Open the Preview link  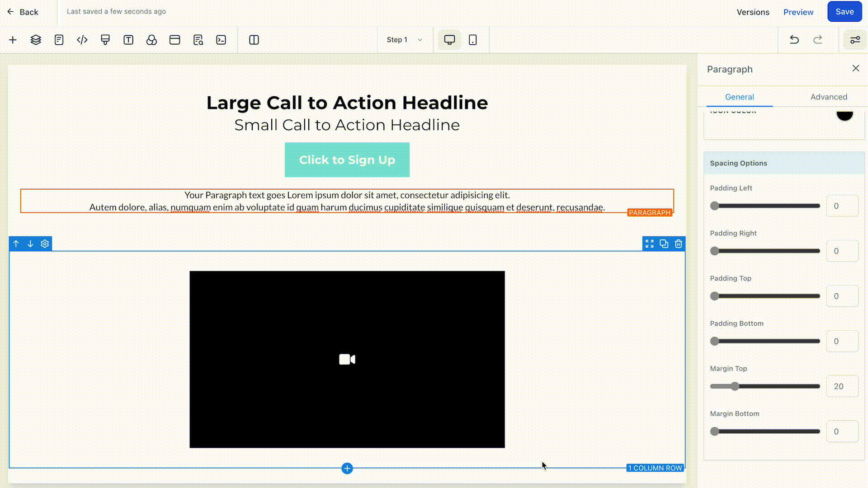(798, 12)
